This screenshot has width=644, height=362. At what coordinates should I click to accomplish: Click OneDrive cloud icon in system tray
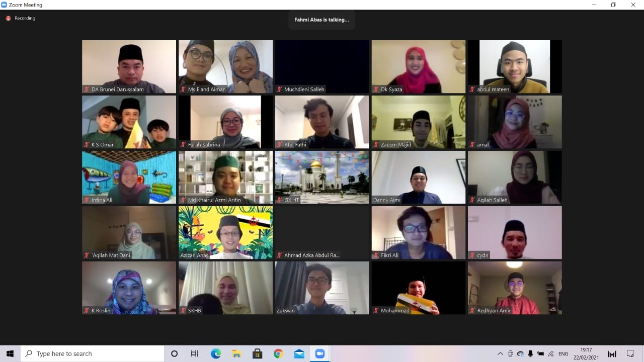tap(521, 354)
